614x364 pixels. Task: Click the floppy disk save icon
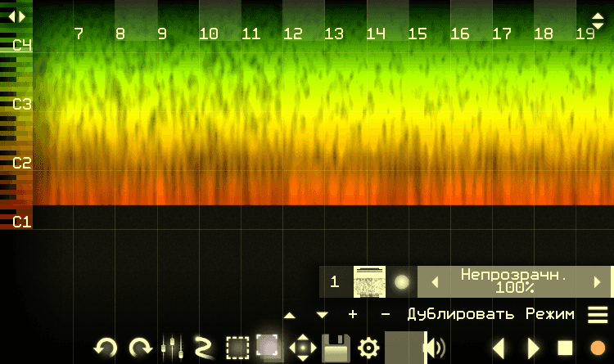coord(336,348)
